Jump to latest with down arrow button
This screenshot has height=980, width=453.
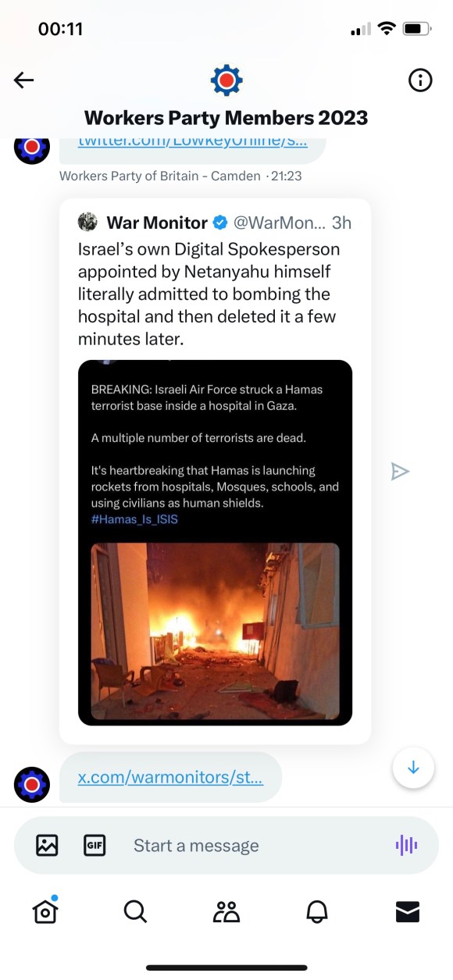coord(413,768)
